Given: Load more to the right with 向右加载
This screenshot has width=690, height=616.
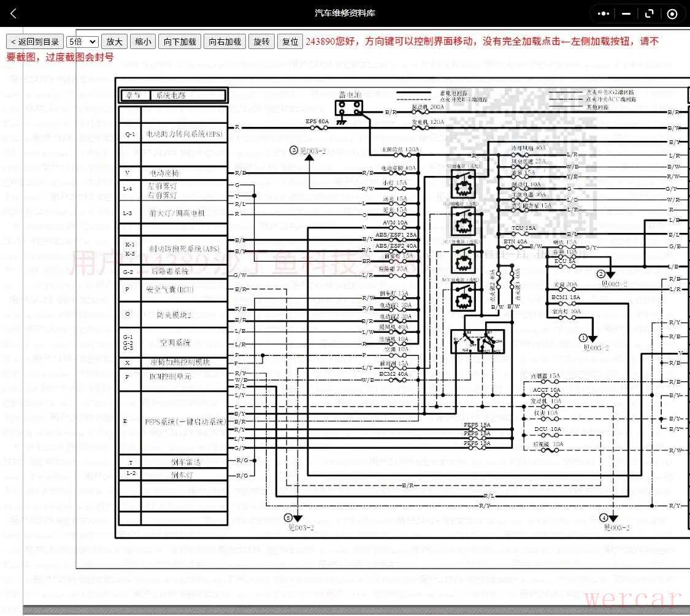Looking at the screenshot, I should (224, 42).
